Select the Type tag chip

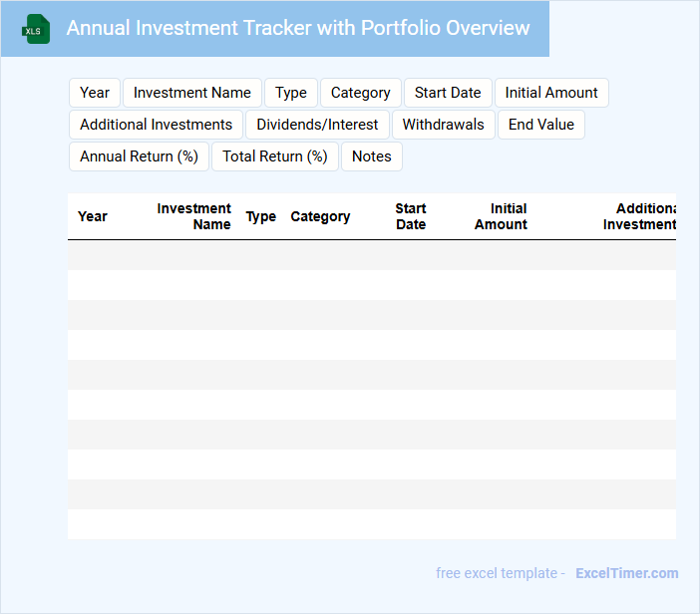[x=291, y=93]
